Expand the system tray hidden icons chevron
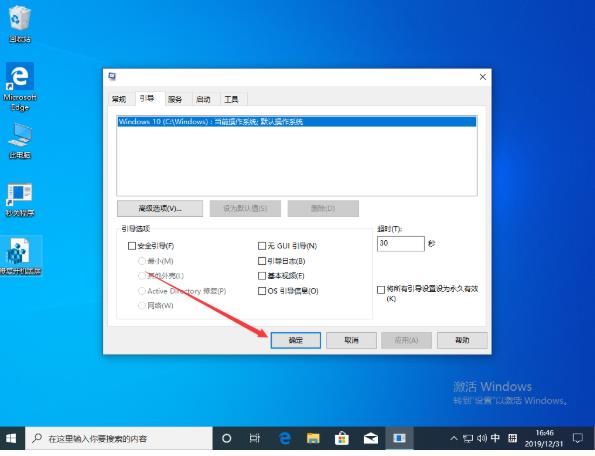 [453, 439]
